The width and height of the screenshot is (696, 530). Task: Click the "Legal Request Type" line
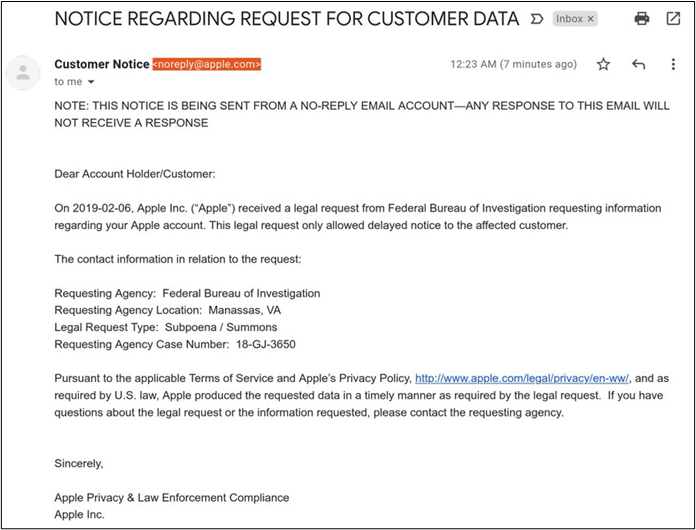point(166,328)
